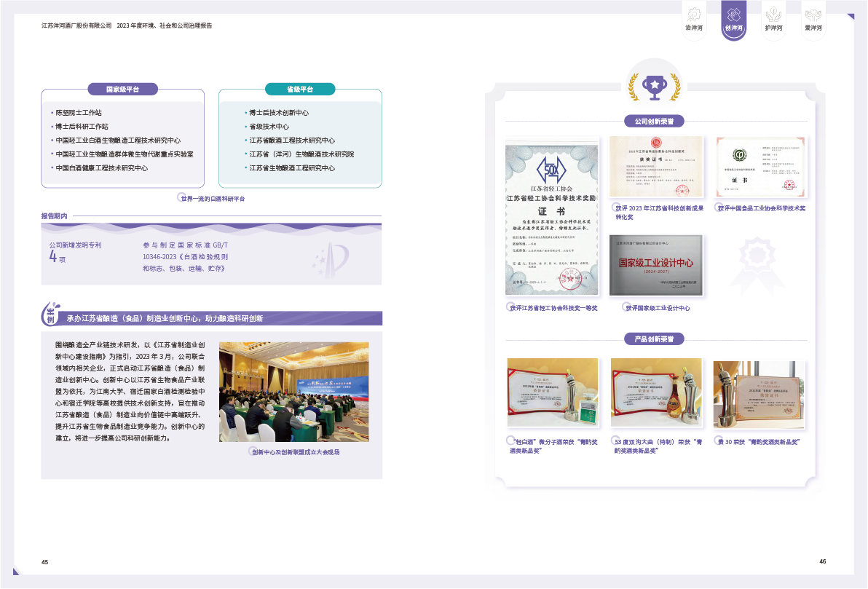This screenshot has width=868, height=589.
Task: Click the conference hall photo of 创新联盟成立大会
Action: tap(293, 392)
